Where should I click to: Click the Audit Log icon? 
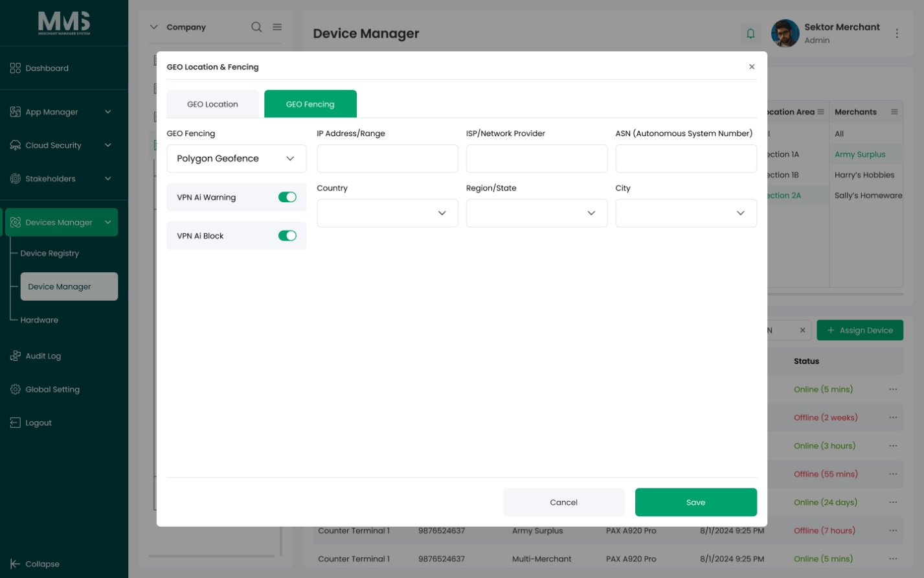point(16,356)
